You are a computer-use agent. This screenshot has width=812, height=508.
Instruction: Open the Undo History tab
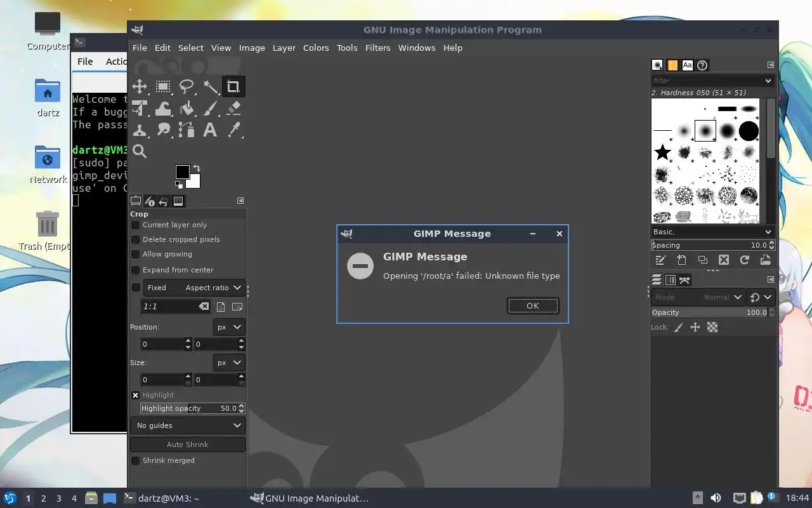point(164,201)
